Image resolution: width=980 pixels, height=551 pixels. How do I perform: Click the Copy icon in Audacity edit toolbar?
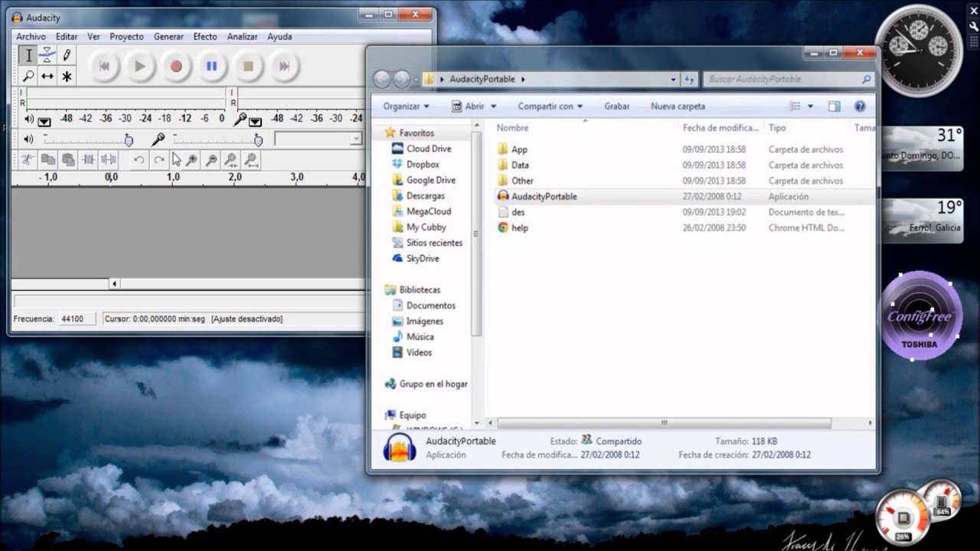point(47,160)
